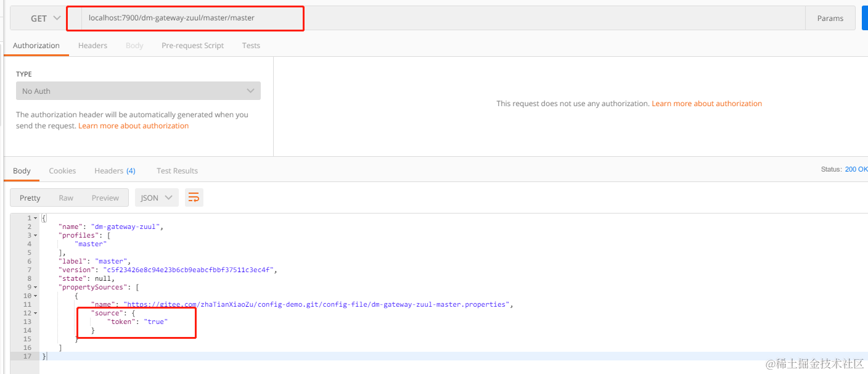Viewport: 868px width, 374px height.
Task: Toggle the line wrap icon
Action: pyautogui.click(x=194, y=198)
